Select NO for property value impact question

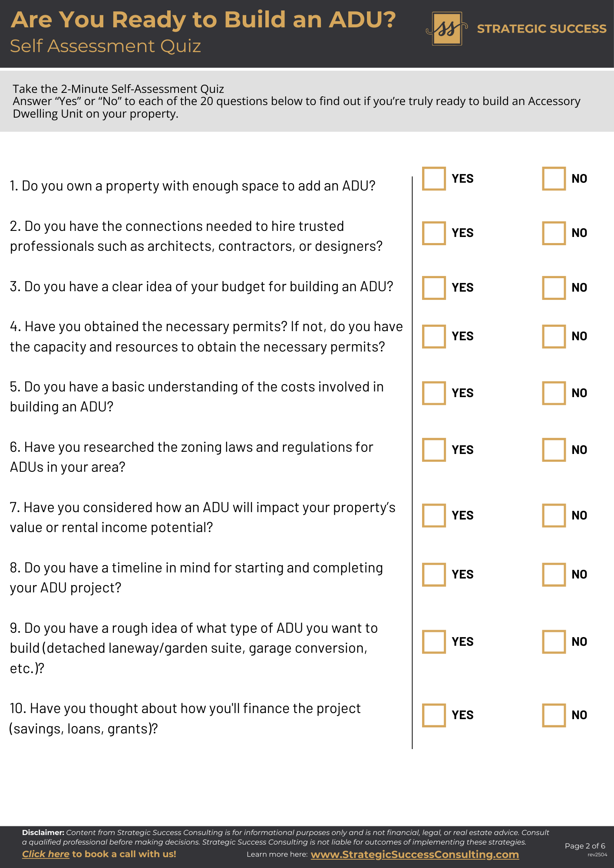tap(554, 516)
